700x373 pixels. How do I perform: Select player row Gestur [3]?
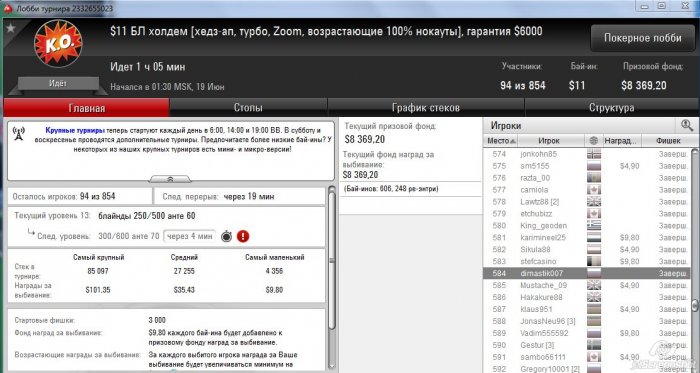click(587, 345)
